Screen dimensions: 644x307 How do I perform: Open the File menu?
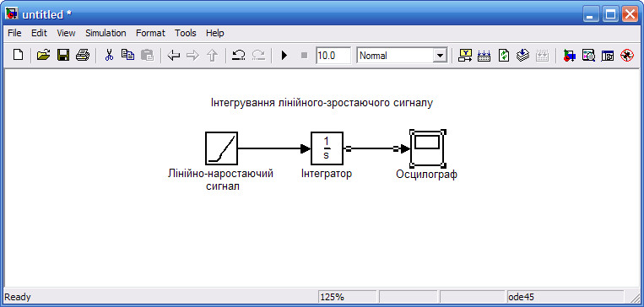pyautogui.click(x=14, y=33)
